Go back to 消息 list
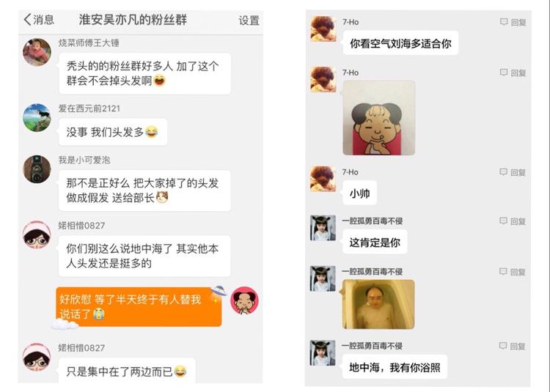This screenshot has width=550, height=392. pyautogui.click(x=39, y=19)
